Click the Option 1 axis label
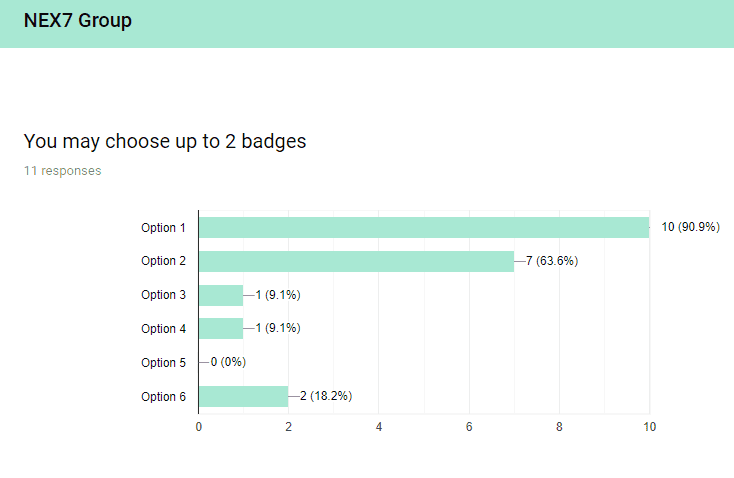 [x=163, y=228]
